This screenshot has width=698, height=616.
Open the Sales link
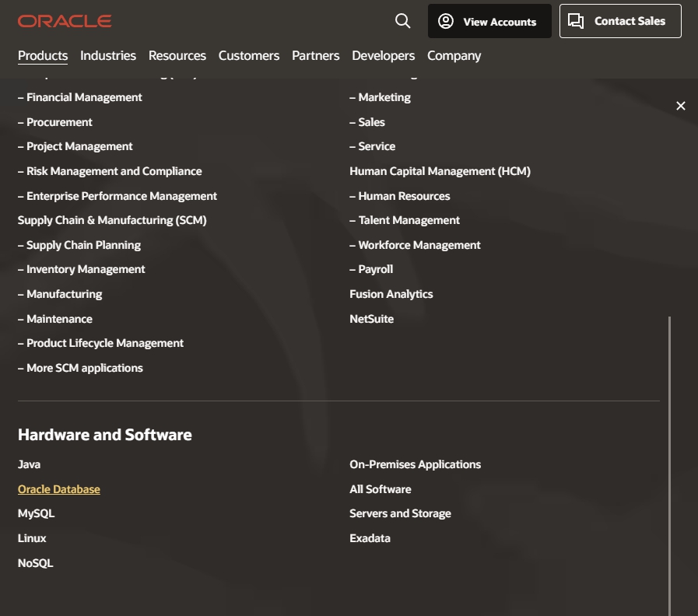click(x=367, y=122)
